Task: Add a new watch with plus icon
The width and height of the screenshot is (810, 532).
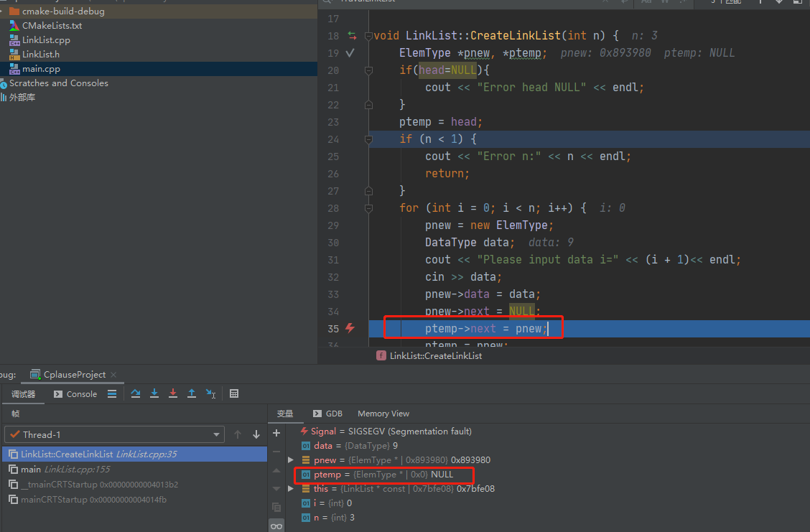Action: pos(276,433)
